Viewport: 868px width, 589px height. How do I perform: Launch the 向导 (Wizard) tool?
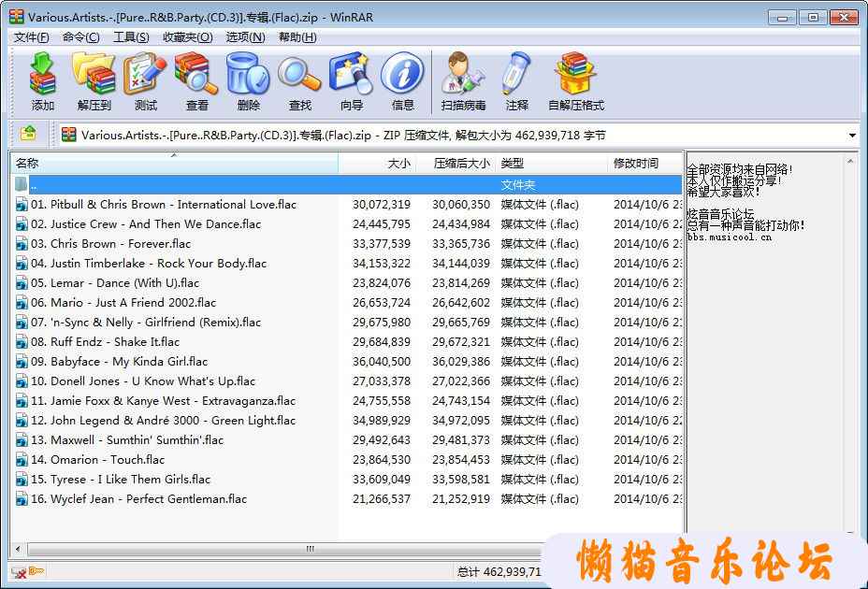(x=351, y=80)
